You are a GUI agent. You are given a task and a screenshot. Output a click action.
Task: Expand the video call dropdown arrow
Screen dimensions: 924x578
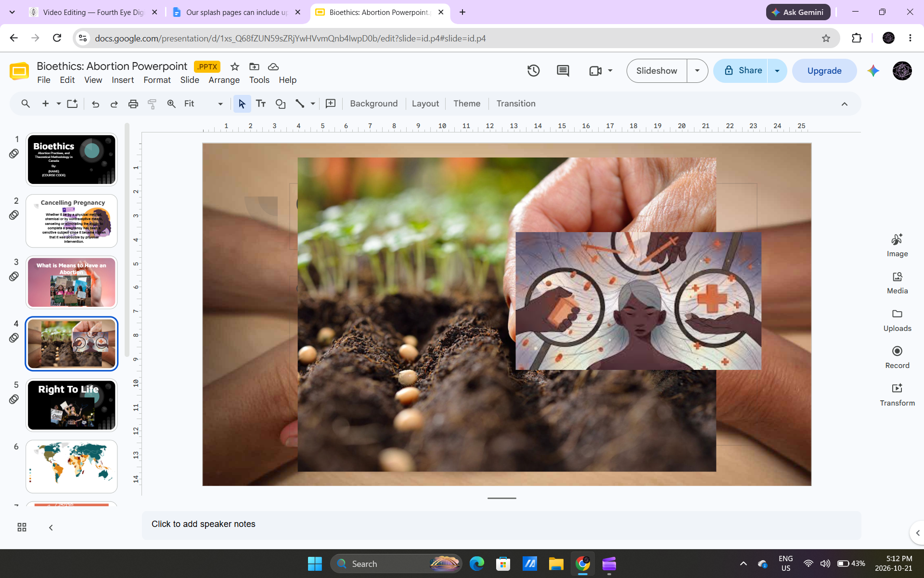pyautogui.click(x=610, y=71)
